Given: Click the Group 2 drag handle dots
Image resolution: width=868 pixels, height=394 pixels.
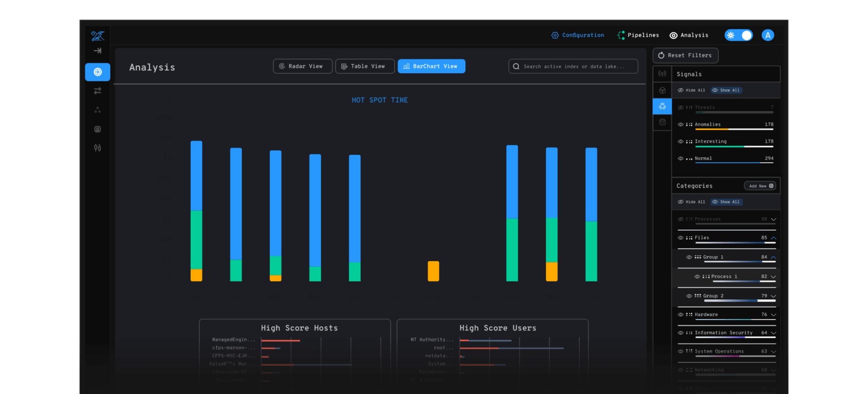Looking at the screenshot, I should pos(698,296).
